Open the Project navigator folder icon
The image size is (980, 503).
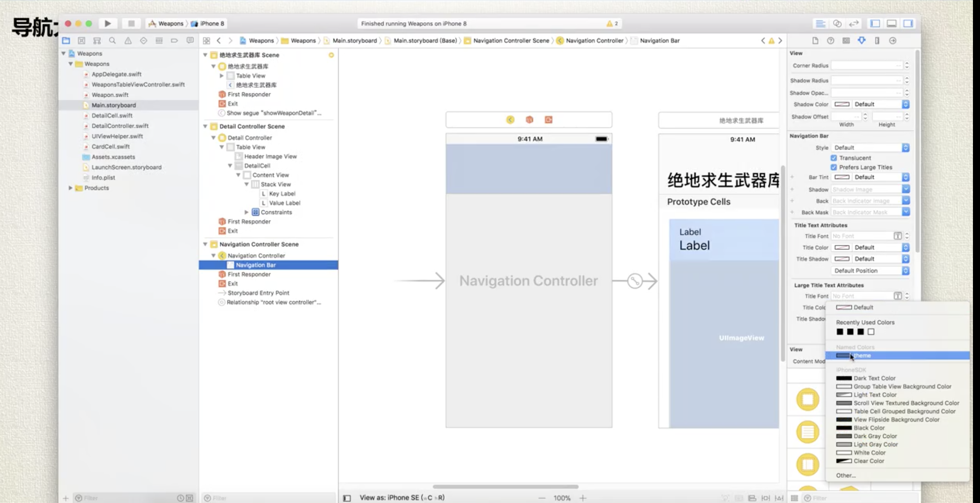pyautogui.click(x=66, y=40)
